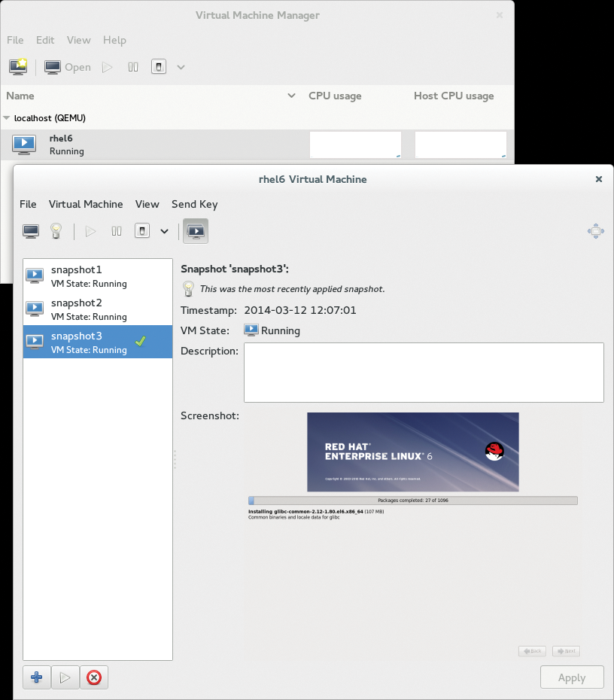Image resolution: width=614 pixels, height=700 pixels.
Task: Run the selected snapshot with the play icon
Action: [65, 677]
